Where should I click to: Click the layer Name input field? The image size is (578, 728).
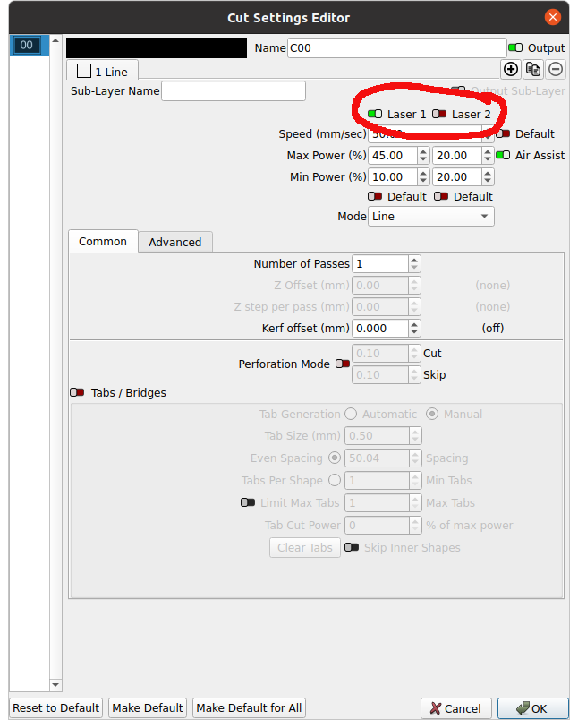[x=396, y=47]
